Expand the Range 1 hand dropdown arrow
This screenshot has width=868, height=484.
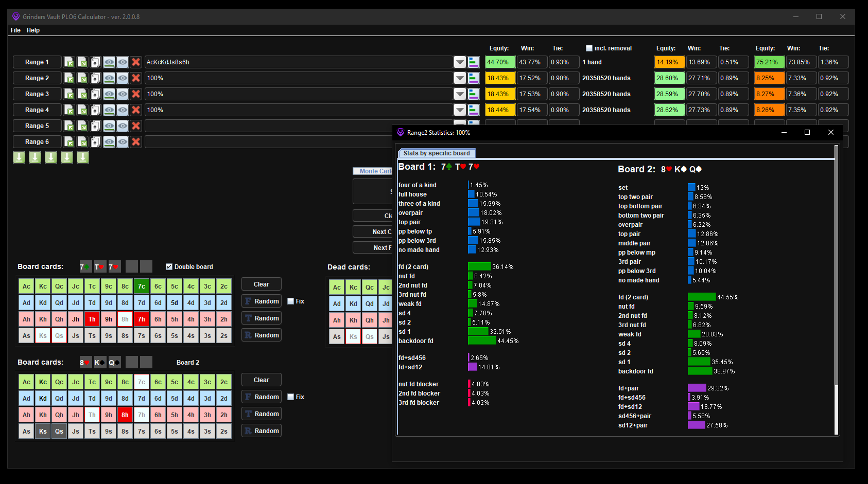pyautogui.click(x=460, y=62)
